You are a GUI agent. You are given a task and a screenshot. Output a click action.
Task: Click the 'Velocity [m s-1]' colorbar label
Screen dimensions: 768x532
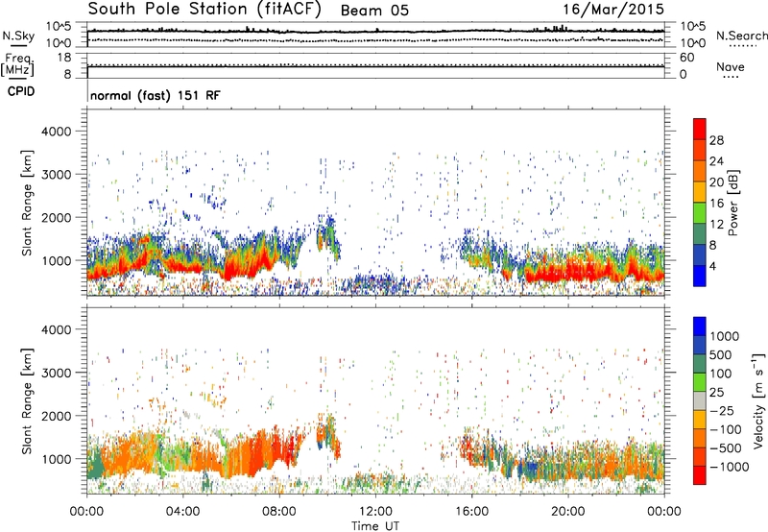758,401
